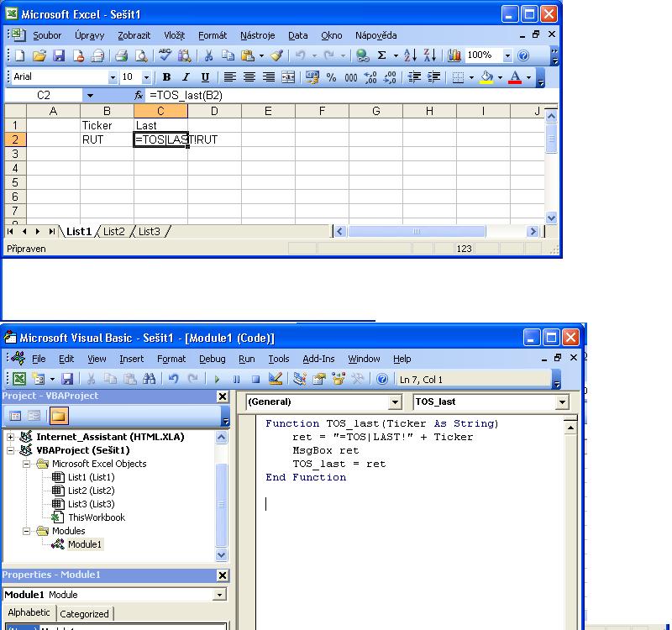
Task: Open the Add-Ins menu in VBA
Action: (318, 359)
